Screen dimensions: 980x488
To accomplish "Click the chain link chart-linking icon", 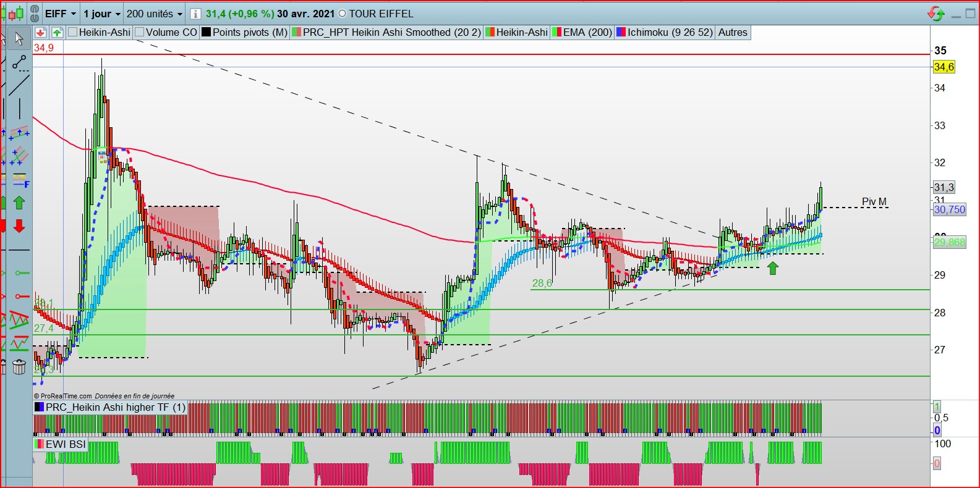I will (x=35, y=14).
